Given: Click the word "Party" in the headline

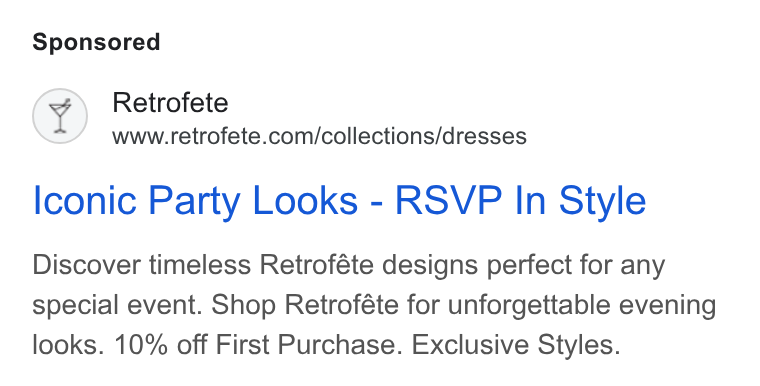Looking at the screenshot, I should [194, 200].
